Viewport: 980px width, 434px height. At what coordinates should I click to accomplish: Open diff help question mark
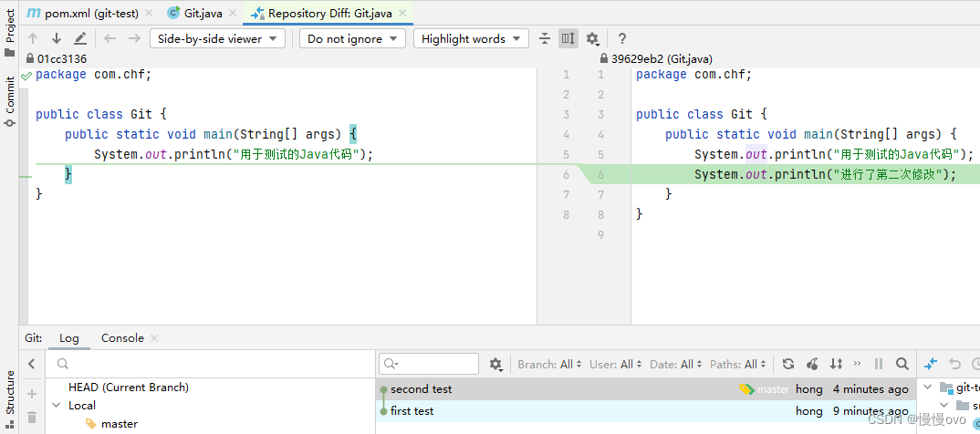(x=622, y=38)
